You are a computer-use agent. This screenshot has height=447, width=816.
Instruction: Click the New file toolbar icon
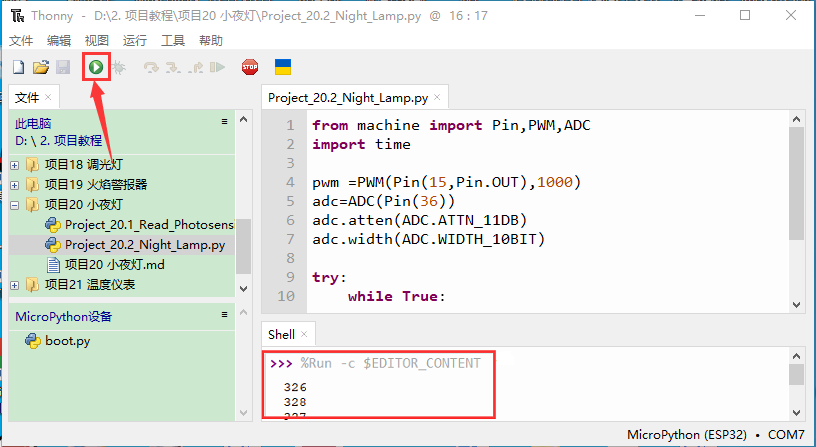click(18, 68)
